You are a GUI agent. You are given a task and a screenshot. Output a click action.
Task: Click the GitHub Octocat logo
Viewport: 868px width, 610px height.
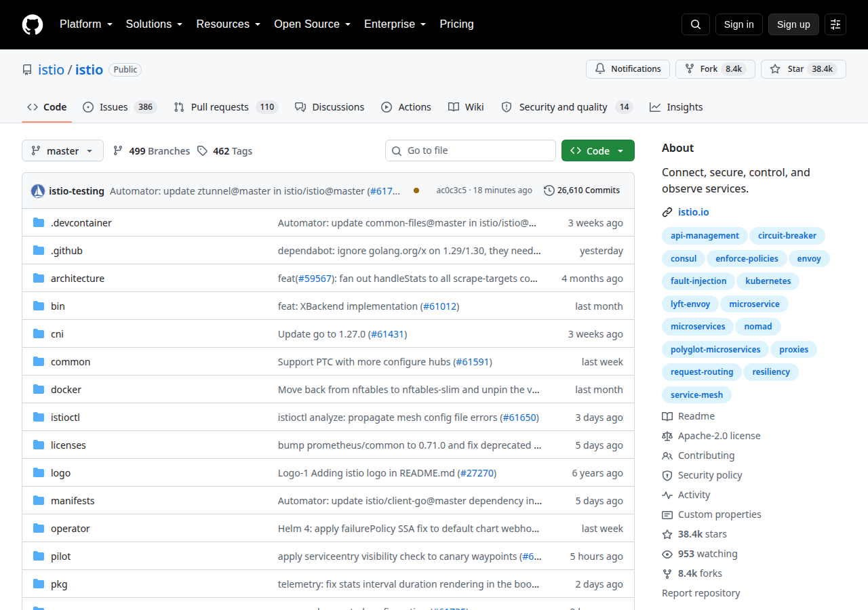pyautogui.click(x=33, y=24)
